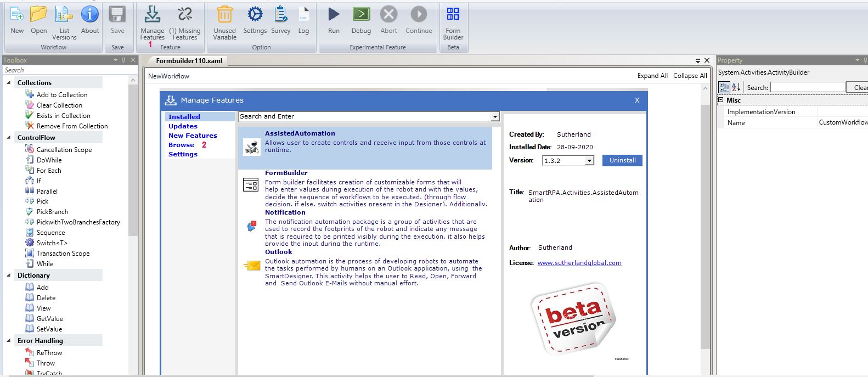The width and height of the screenshot is (868, 377).
Task: Collapse the ControlFlow toolbox group
Action: (8, 137)
